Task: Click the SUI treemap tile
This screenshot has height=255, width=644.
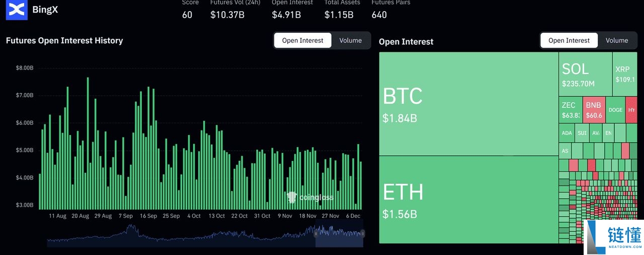Action: click(582, 134)
